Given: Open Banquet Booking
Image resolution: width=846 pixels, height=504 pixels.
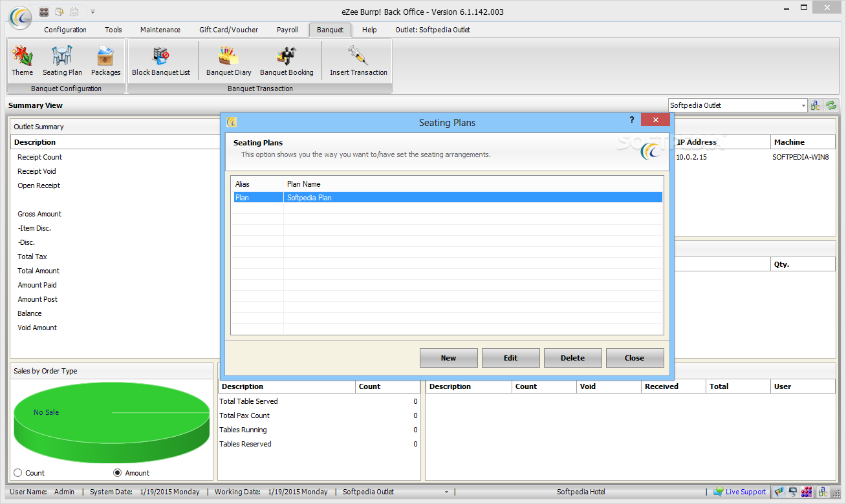Looking at the screenshot, I should [287, 61].
